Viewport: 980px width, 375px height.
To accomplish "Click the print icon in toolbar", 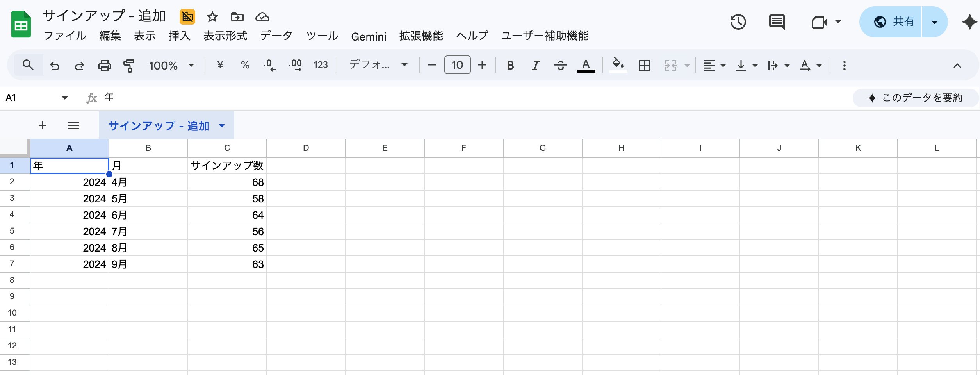I will tap(104, 66).
